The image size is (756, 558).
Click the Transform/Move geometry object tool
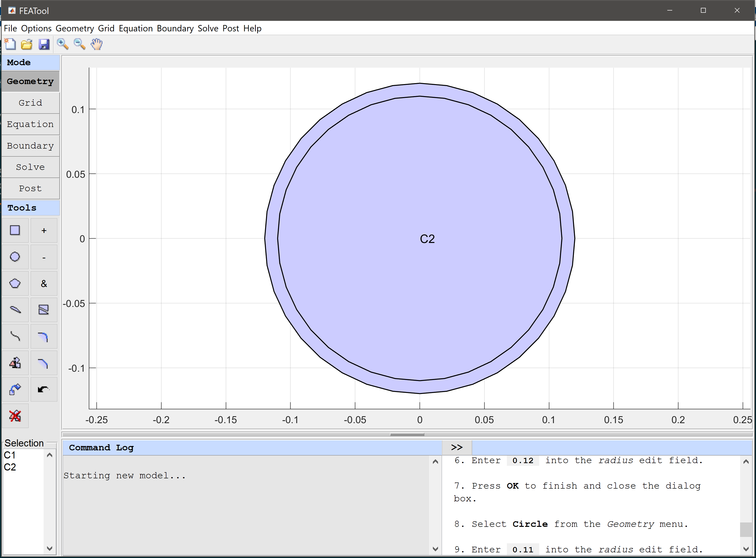[15, 390]
